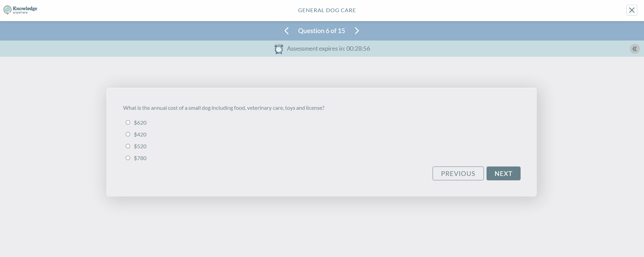Image resolution: width=644 pixels, height=257 pixels.
Task: Pick the $520 radio button
Action: click(128, 146)
